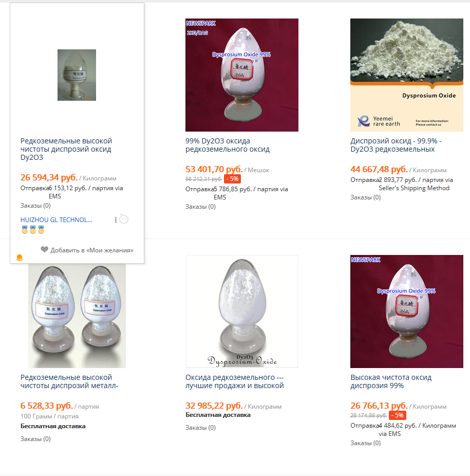Open "Редкоземельные высокой чистоты диспрозий оксид Dy2O3" title
Viewport: 470px width, 476px height.
(x=66, y=149)
